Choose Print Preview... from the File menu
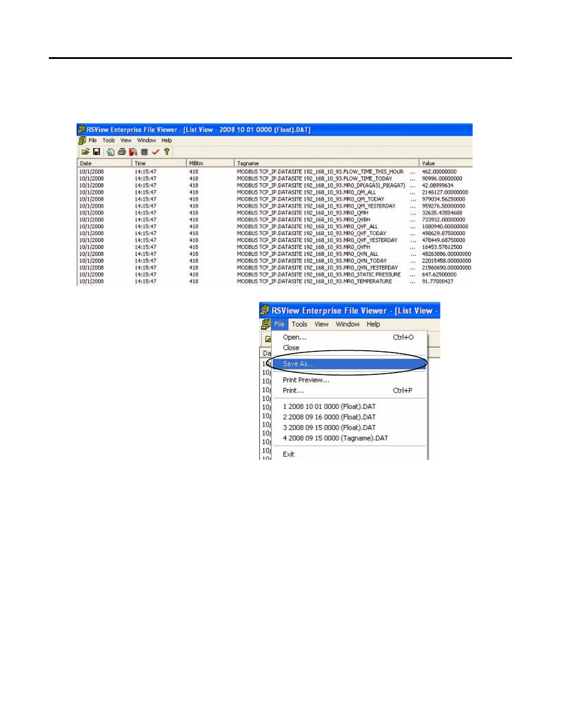Screen dimensions: 562x728 pos(349,380)
